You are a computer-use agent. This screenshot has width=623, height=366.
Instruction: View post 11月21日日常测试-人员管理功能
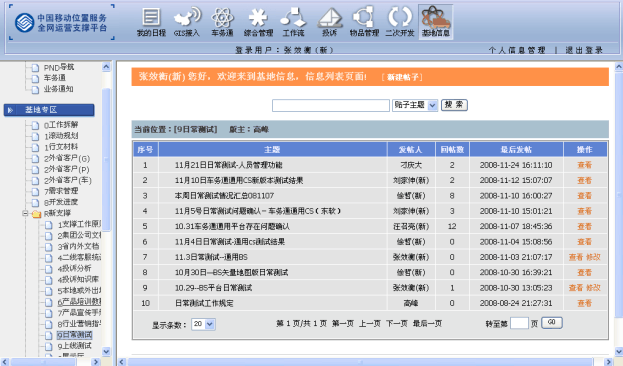click(x=228, y=165)
